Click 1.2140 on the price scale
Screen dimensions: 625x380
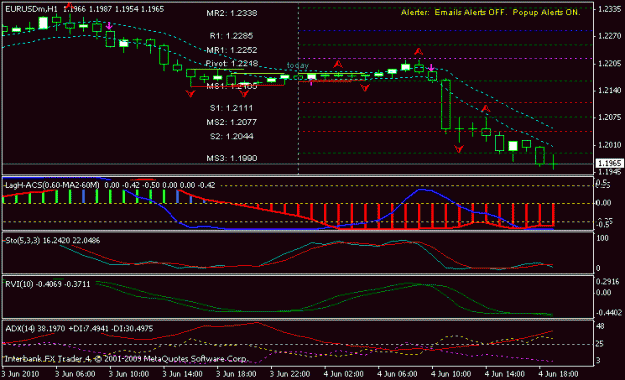(x=610, y=91)
